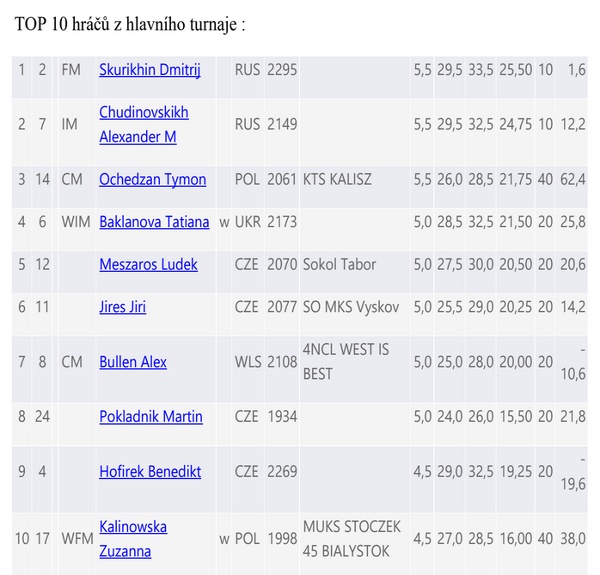Open Baklanova Tatiana player page

pos(154,222)
